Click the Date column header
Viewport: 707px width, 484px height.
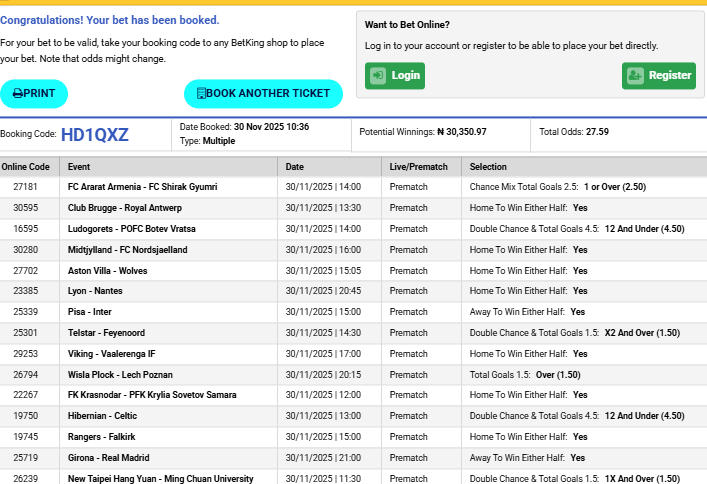click(294, 167)
